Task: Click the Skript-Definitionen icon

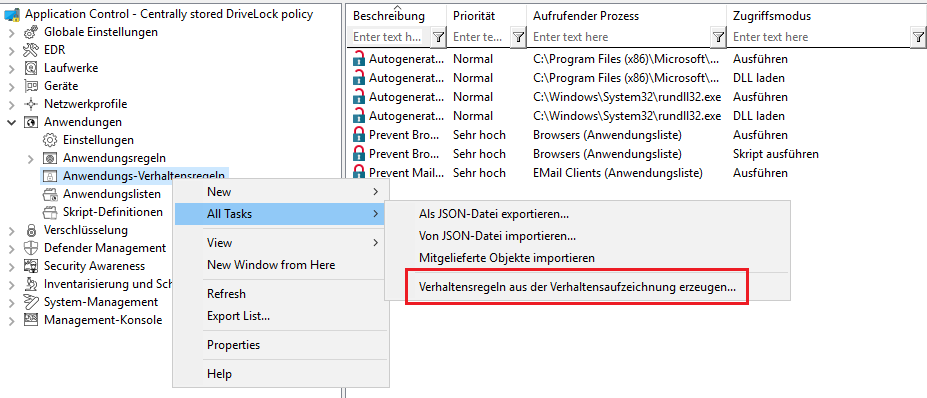Action: click(x=50, y=212)
